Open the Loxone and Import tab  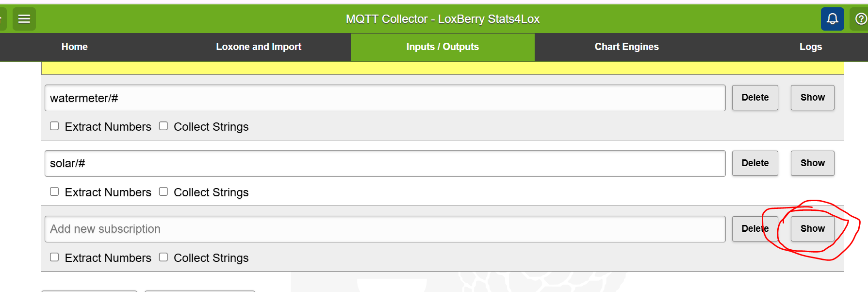[259, 47]
